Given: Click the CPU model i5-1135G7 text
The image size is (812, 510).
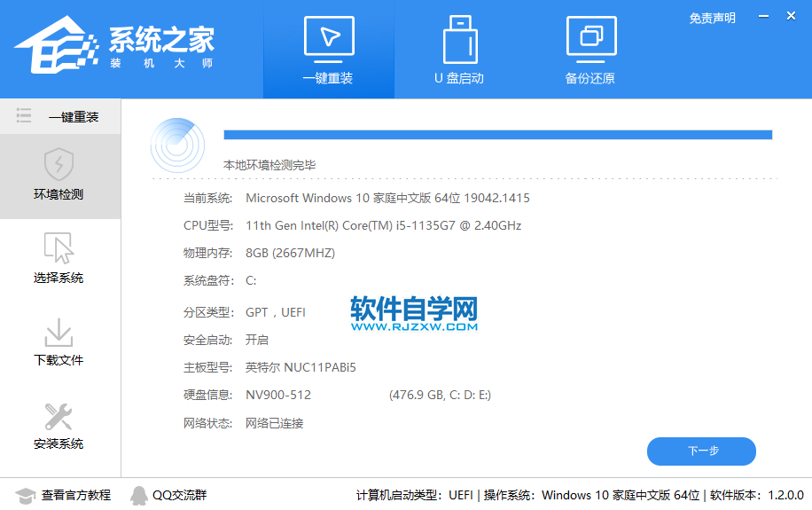Looking at the screenshot, I should (x=383, y=225).
